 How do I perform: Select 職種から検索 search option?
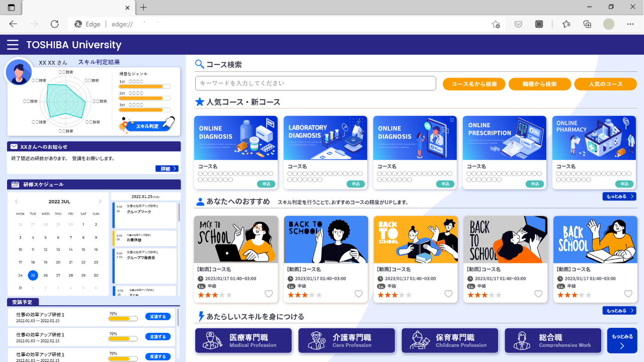[539, 84]
